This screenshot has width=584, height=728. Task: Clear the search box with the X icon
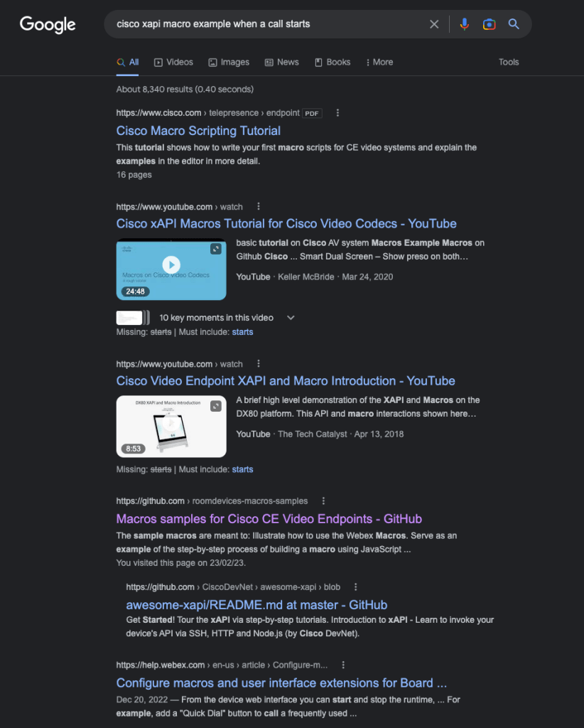click(x=434, y=24)
